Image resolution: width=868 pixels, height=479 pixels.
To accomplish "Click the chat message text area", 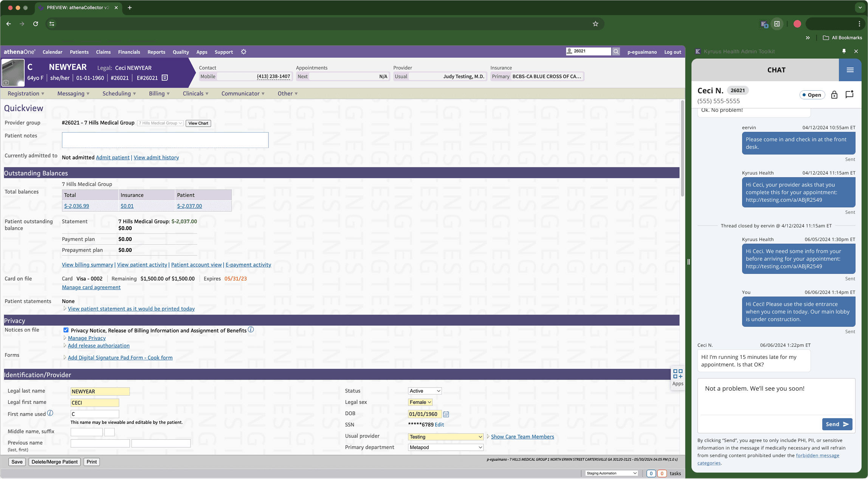I will click(x=776, y=396).
